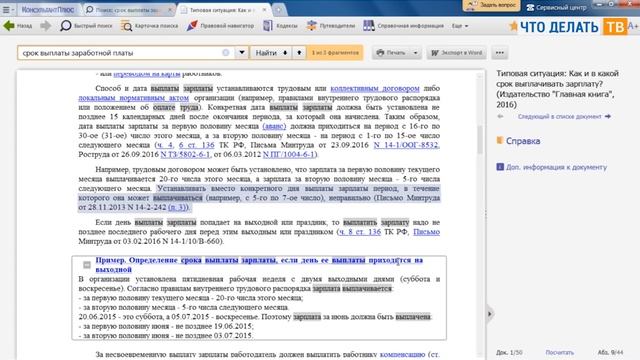Viewport: 640px width, 360px height.
Task: Open letter 'N 14-1/ООГ-8532' link
Action: 407,145
